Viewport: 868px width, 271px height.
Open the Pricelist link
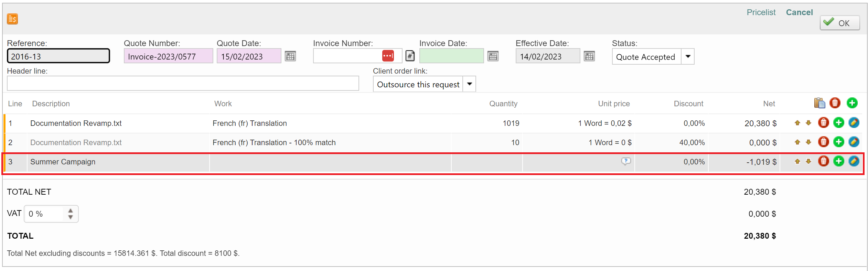761,12
